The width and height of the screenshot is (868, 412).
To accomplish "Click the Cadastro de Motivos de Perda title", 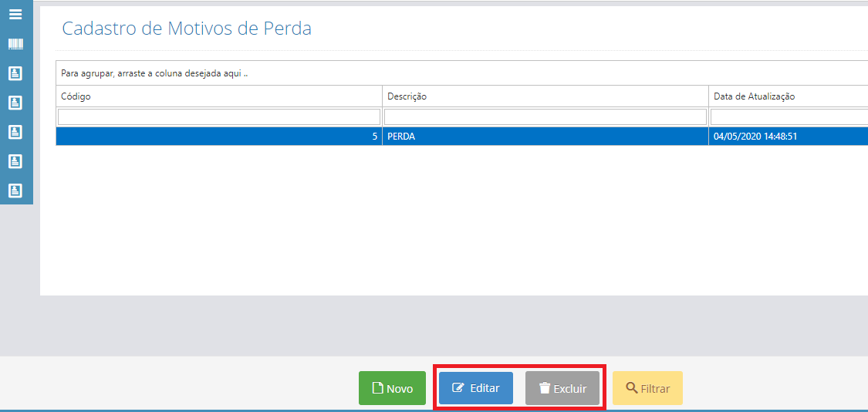I will tap(187, 29).
